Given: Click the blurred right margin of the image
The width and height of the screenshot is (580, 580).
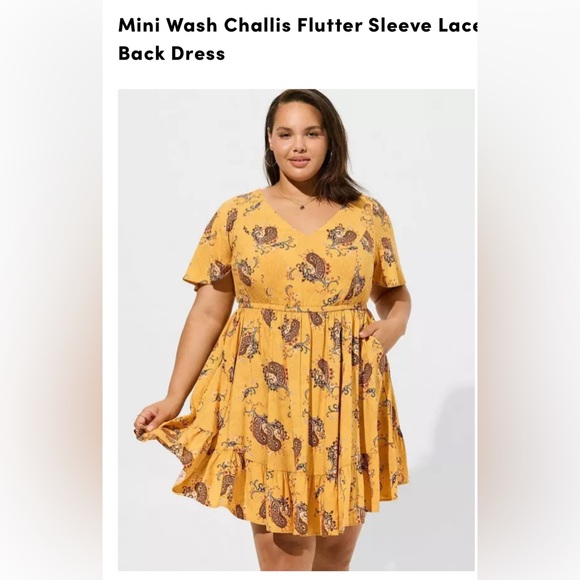Looking at the screenshot, I should (x=529, y=290).
